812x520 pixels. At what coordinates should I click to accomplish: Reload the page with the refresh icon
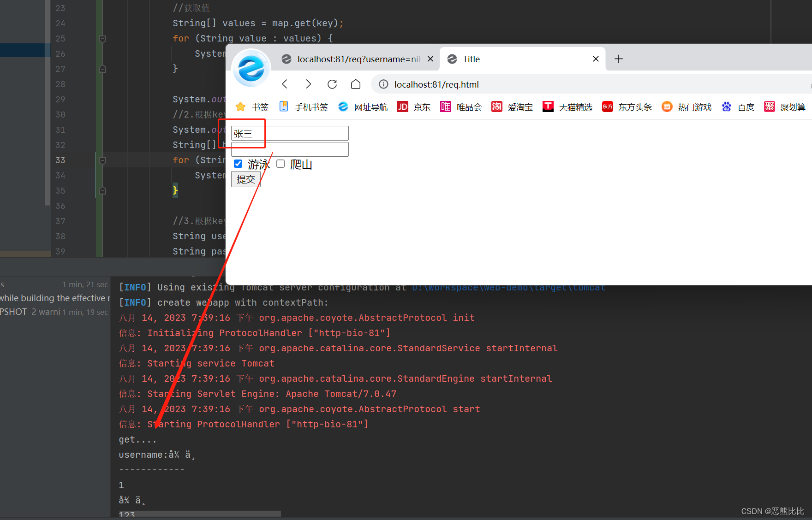pyautogui.click(x=332, y=84)
